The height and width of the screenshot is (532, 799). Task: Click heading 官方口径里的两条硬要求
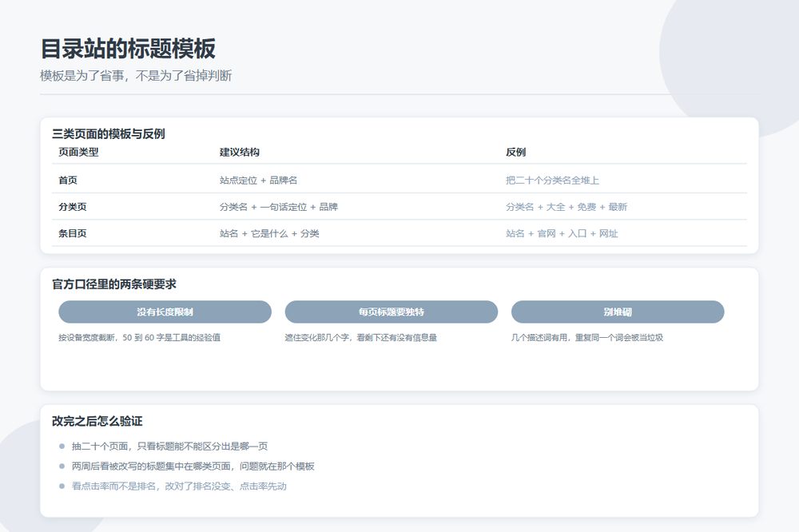pos(114,284)
